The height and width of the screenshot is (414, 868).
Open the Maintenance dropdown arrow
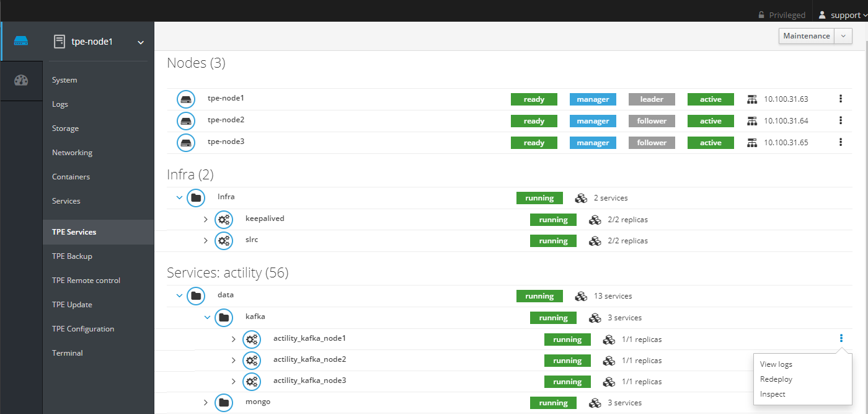[843, 36]
